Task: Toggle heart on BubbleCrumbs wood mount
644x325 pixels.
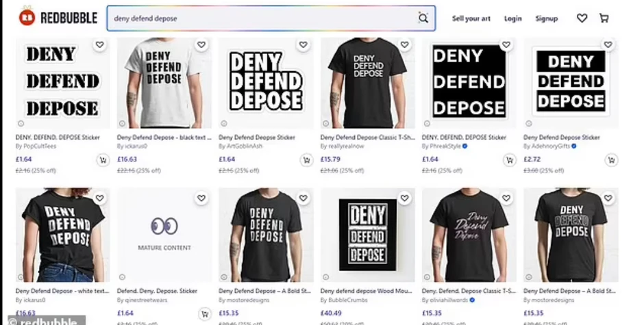Action: coord(404,198)
